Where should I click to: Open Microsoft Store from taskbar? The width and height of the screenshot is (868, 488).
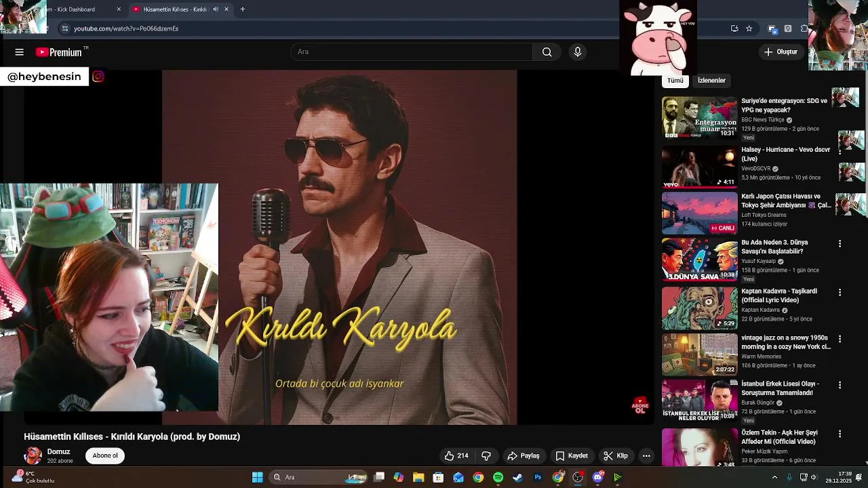(x=438, y=478)
